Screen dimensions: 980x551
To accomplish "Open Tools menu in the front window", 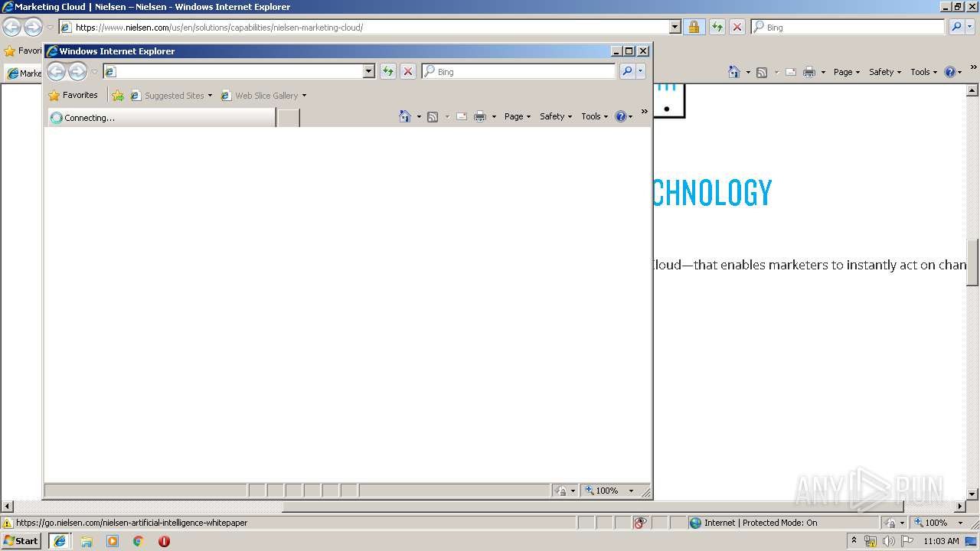I will click(x=595, y=116).
